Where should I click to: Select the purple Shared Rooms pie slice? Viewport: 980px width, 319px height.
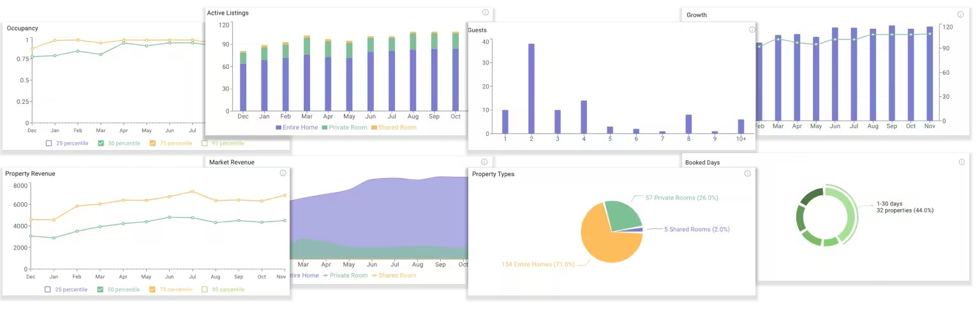[635, 230]
